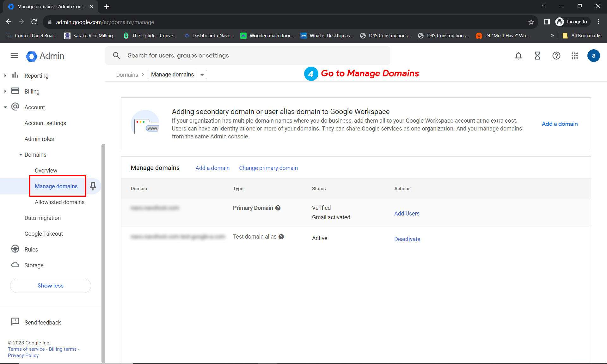Bookmark this page with the star icon
Screen dimensions: 607x364
tap(531, 22)
